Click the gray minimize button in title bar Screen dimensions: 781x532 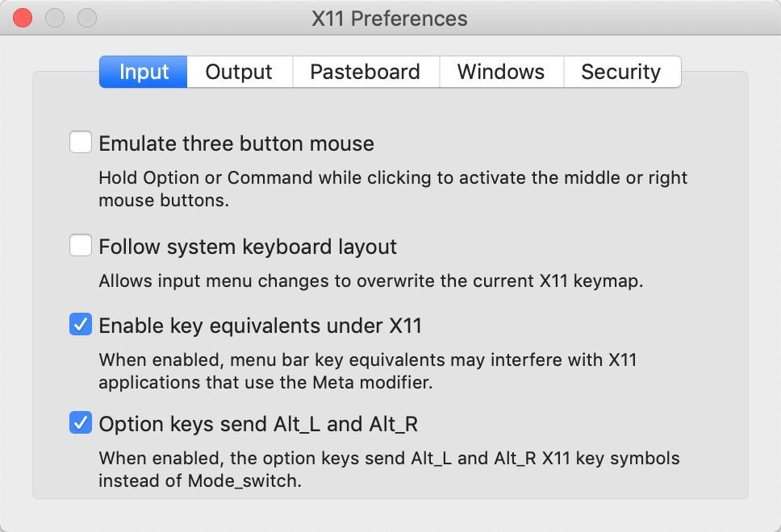coord(55,18)
